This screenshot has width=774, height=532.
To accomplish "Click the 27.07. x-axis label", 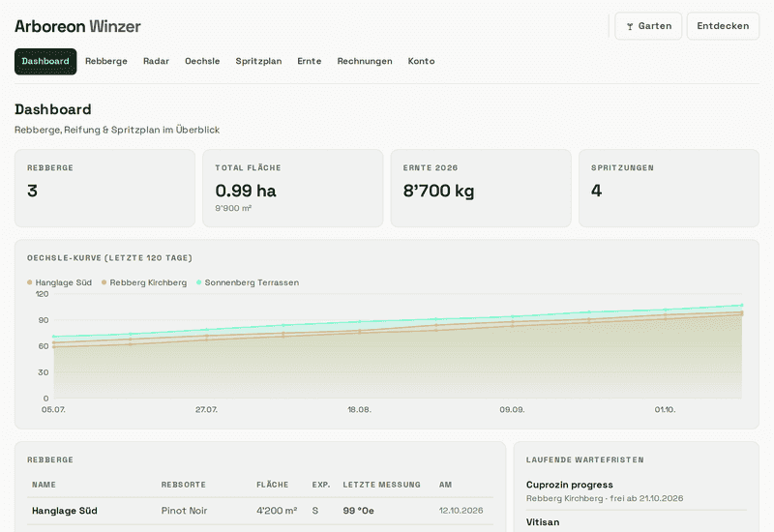I will 206,409.
